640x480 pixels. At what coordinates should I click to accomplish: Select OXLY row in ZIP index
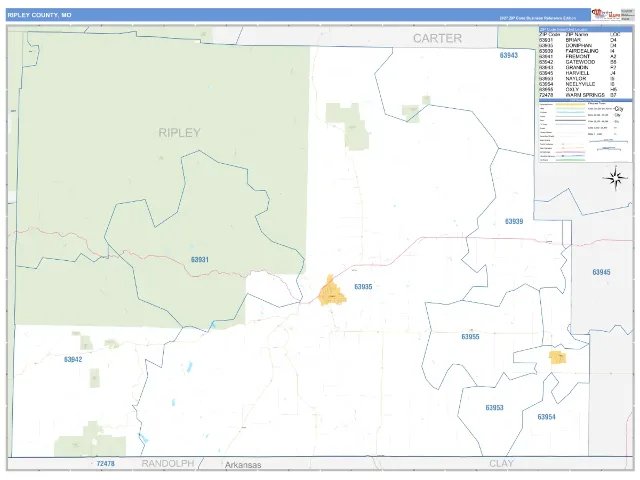[x=578, y=89]
